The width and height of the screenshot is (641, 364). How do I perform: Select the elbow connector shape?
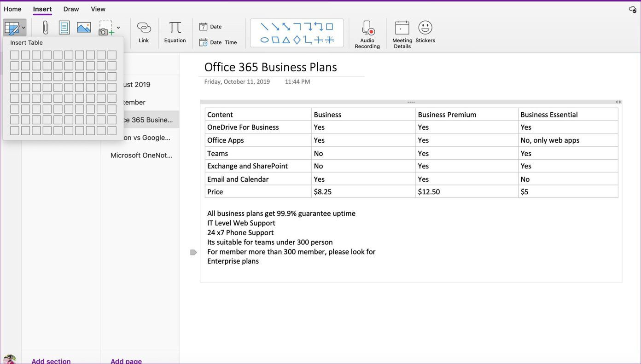coord(297,27)
